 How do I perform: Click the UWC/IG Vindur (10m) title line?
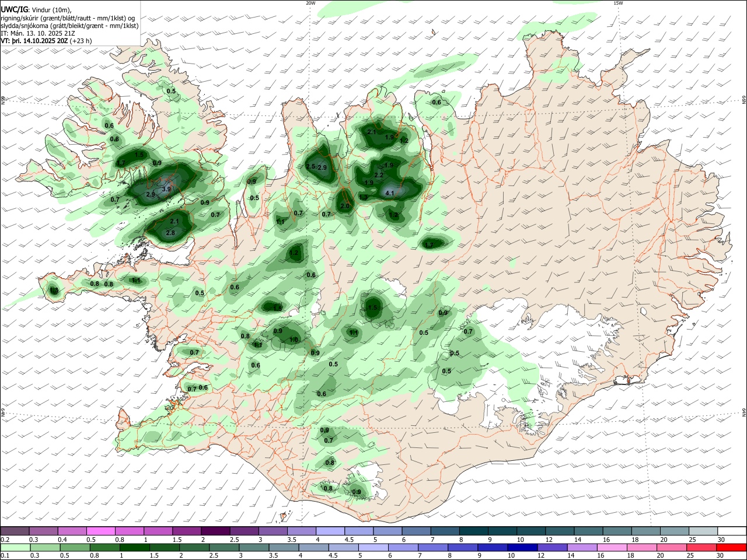(36, 9)
